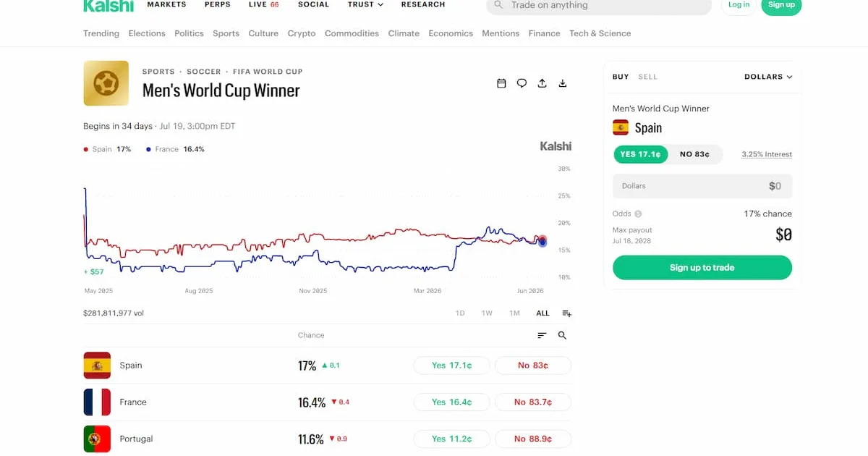Screen dimensions: 868x456
Task: Expand the TRUST menu
Action: tap(365, 4)
